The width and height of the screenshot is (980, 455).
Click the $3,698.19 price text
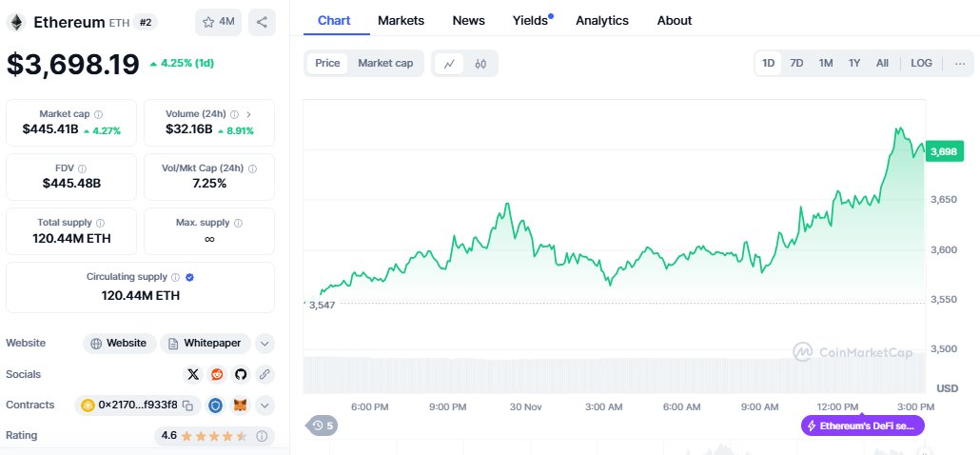(x=73, y=65)
